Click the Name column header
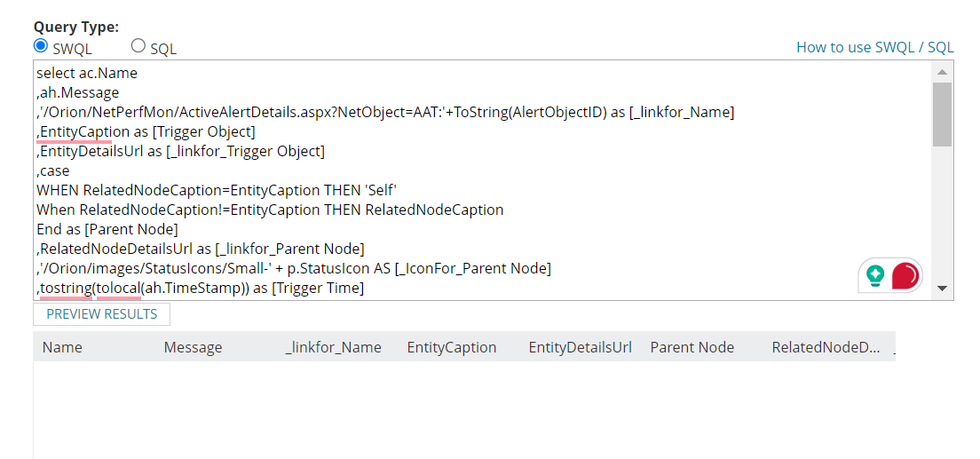980x459 pixels. click(62, 347)
